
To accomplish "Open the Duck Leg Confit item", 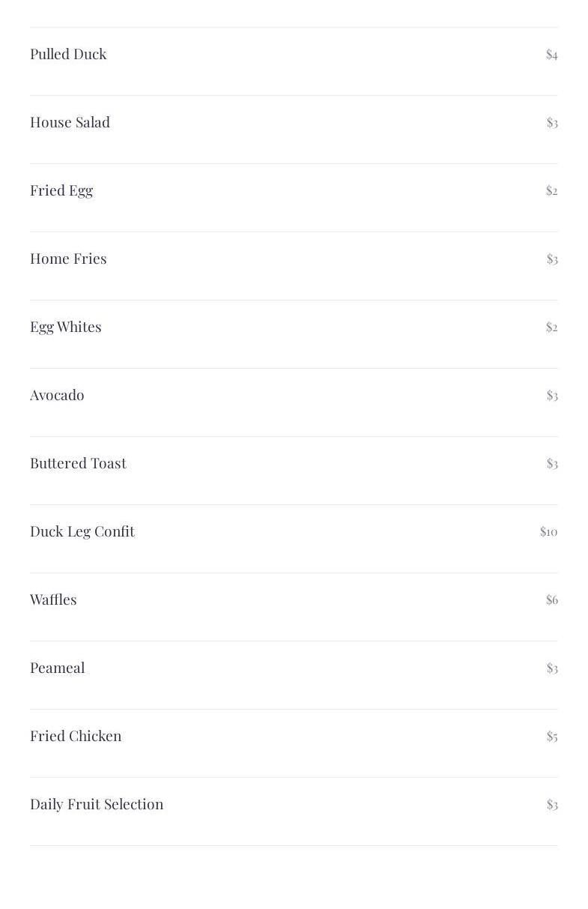I will tap(82, 531).
